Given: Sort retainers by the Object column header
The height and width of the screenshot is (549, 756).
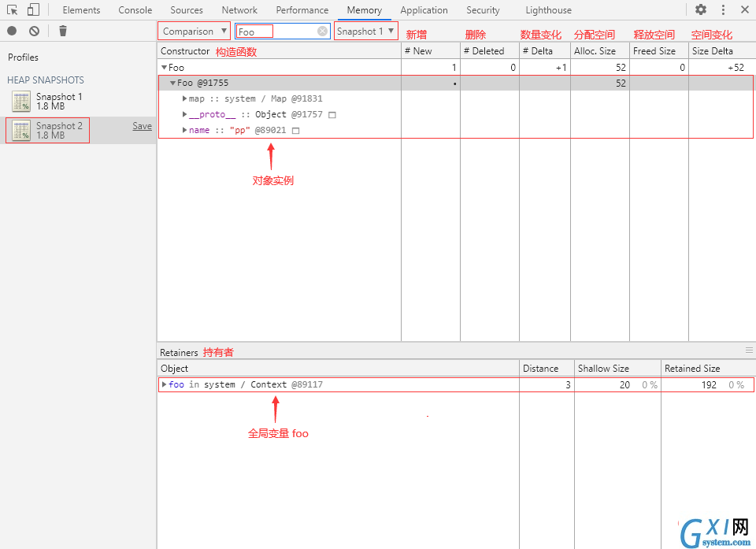Looking at the screenshot, I should (338, 368).
